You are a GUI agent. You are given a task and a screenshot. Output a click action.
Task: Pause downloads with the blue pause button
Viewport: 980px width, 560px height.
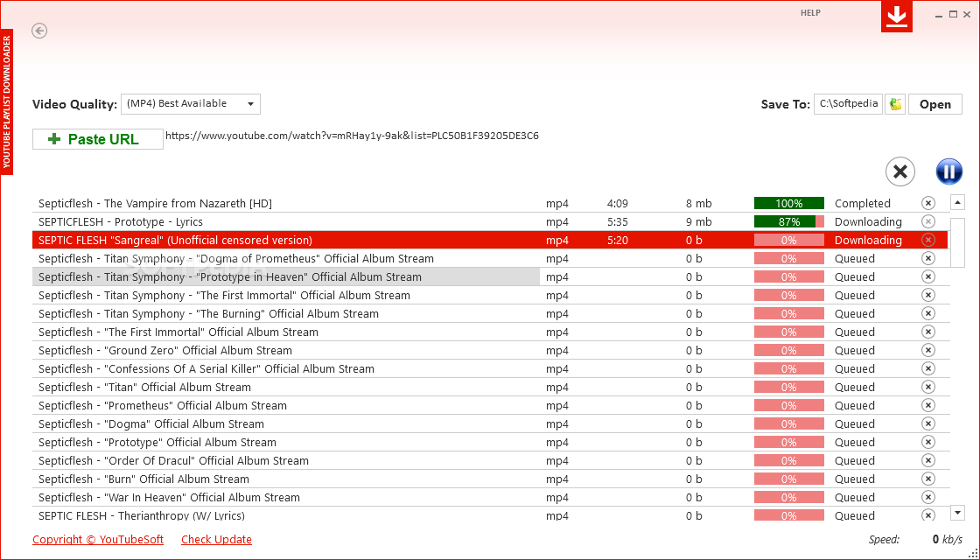(x=948, y=171)
